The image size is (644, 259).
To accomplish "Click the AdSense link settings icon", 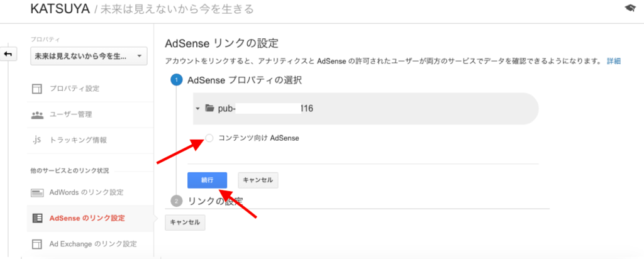I will (37, 218).
